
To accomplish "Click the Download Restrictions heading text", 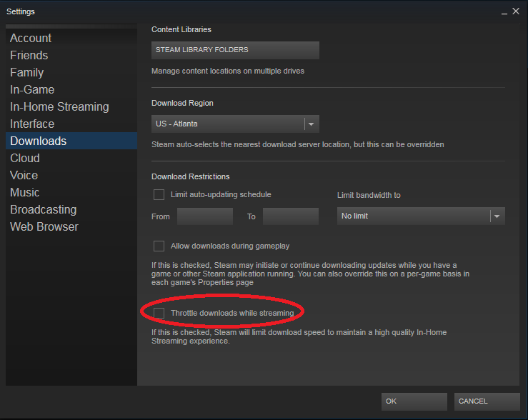I will coord(190,176).
